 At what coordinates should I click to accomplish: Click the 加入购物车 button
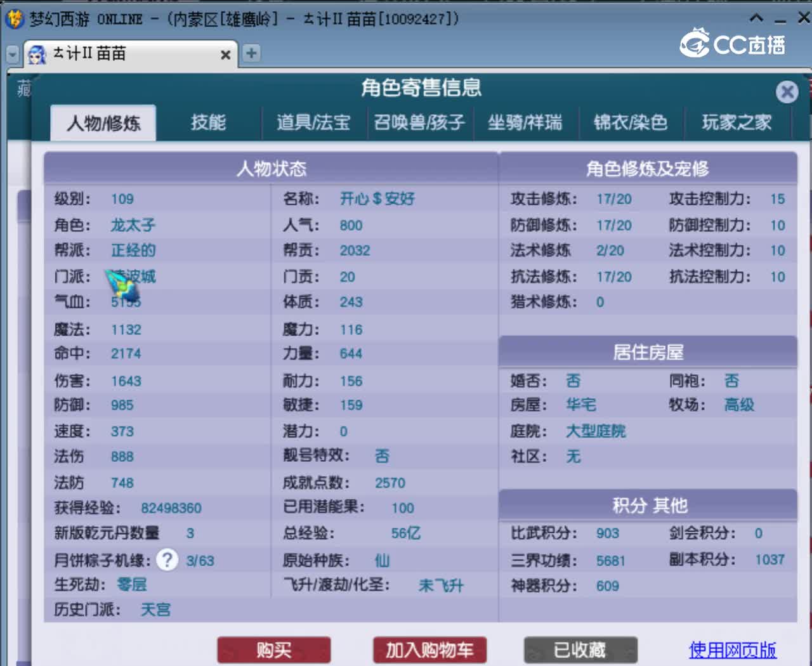(430, 650)
